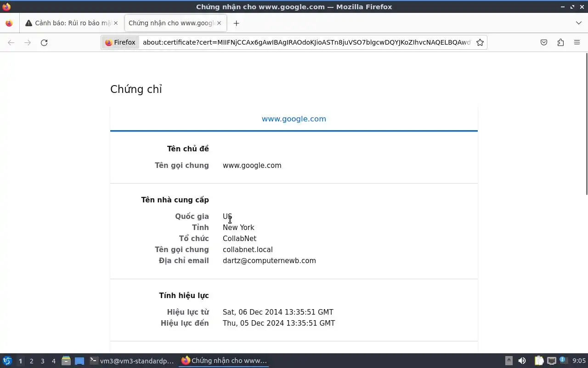The height and width of the screenshot is (368, 588).
Task: Click the New York province value
Action: tap(238, 227)
